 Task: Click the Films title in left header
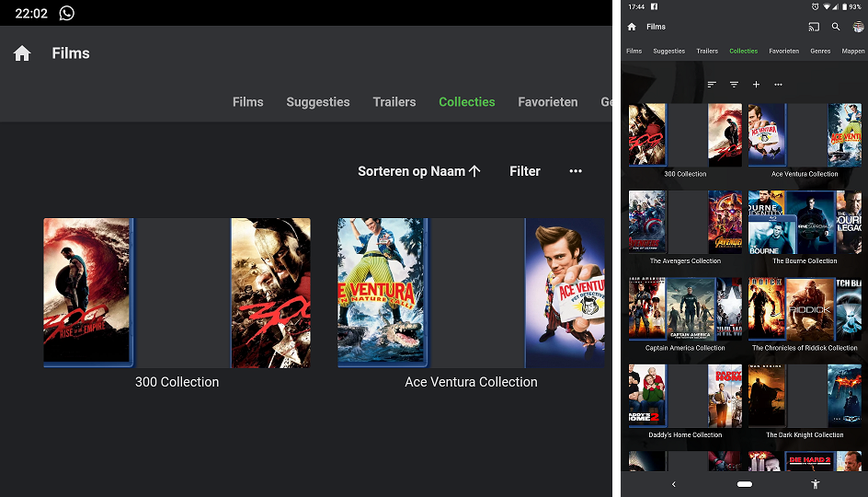pyautogui.click(x=71, y=53)
